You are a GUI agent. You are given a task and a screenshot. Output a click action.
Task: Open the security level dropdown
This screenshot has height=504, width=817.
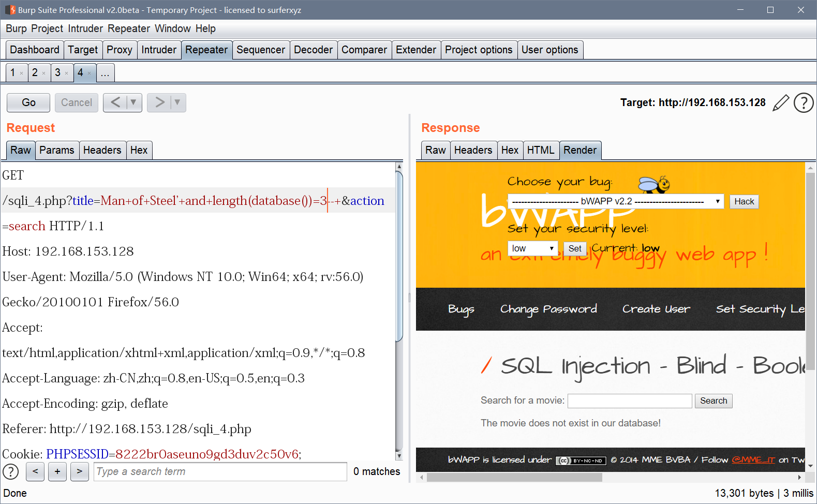click(533, 248)
